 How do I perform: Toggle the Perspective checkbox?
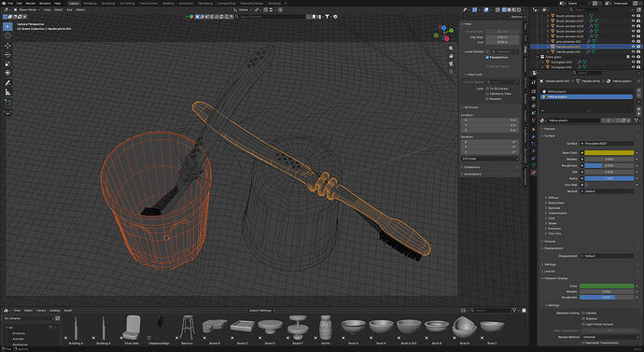pos(487,58)
